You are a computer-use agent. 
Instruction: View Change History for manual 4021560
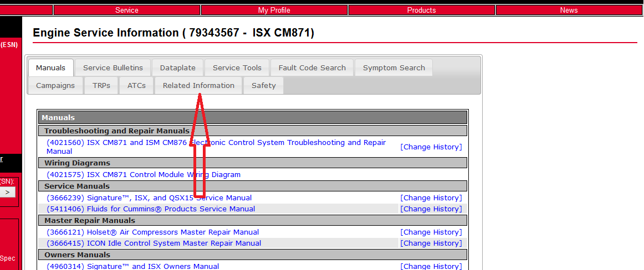coord(431,147)
